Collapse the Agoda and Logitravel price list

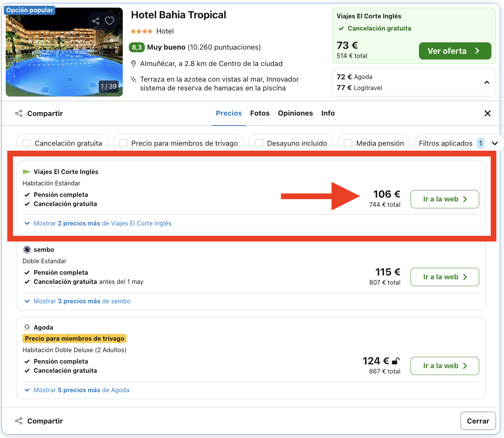486,82
